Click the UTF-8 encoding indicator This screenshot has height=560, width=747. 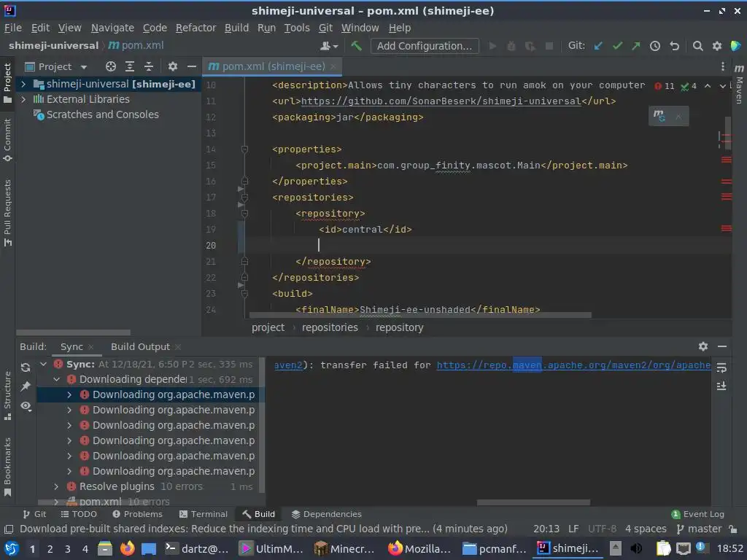602,529
